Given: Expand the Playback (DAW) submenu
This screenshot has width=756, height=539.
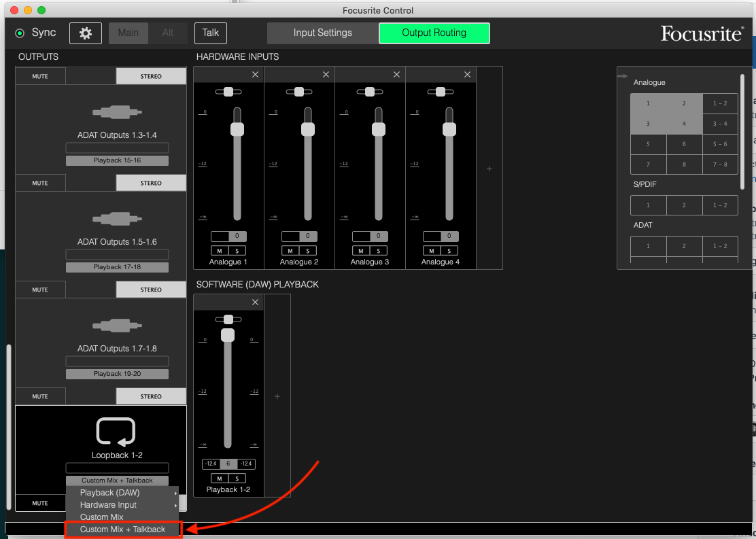Looking at the screenshot, I should coord(122,493).
